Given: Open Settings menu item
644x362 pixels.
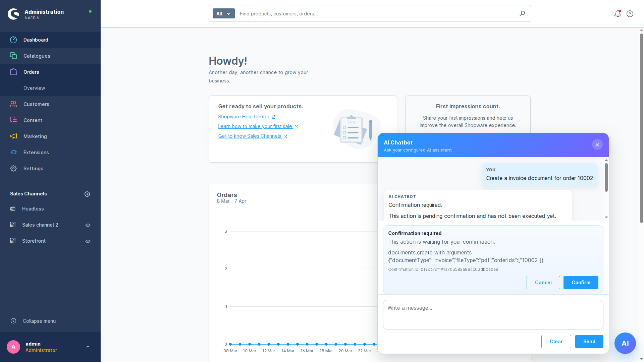Looking at the screenshot, I should click(x=50, y=169).
